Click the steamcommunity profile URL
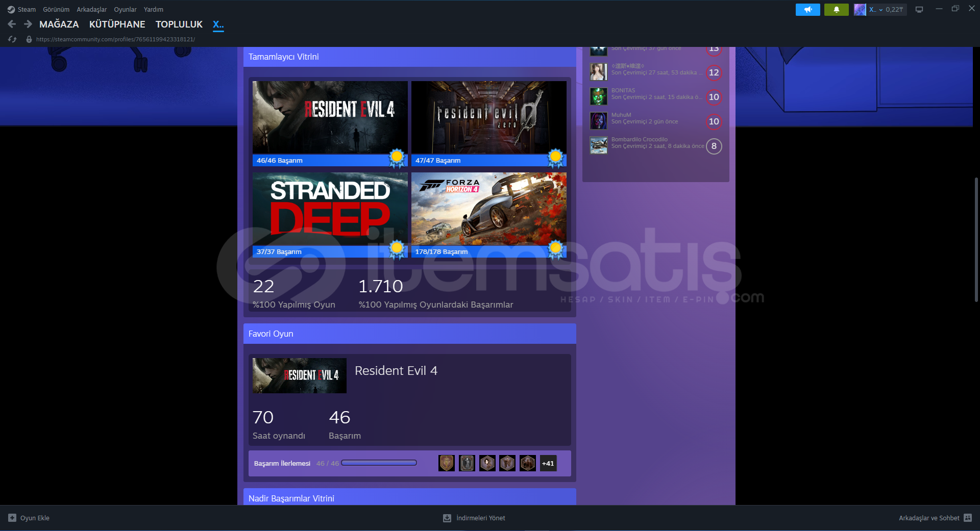 point(115,39)
